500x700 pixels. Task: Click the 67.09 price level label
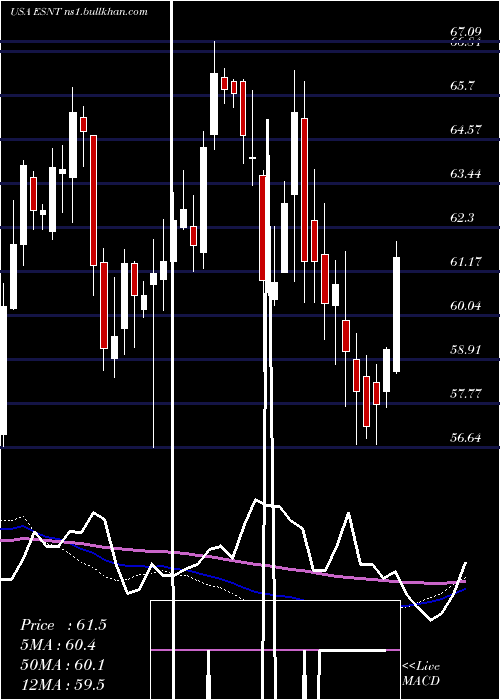tap(466, 32)
